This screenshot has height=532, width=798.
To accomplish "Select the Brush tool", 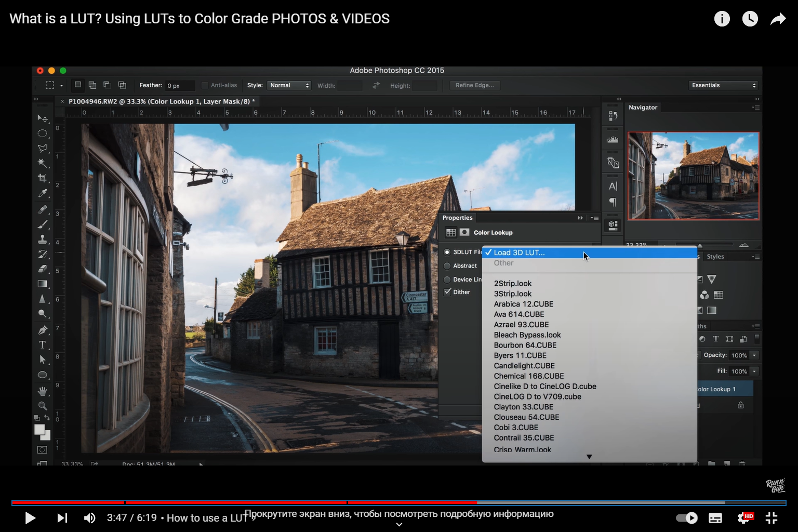I will click(x=43, y=224).
